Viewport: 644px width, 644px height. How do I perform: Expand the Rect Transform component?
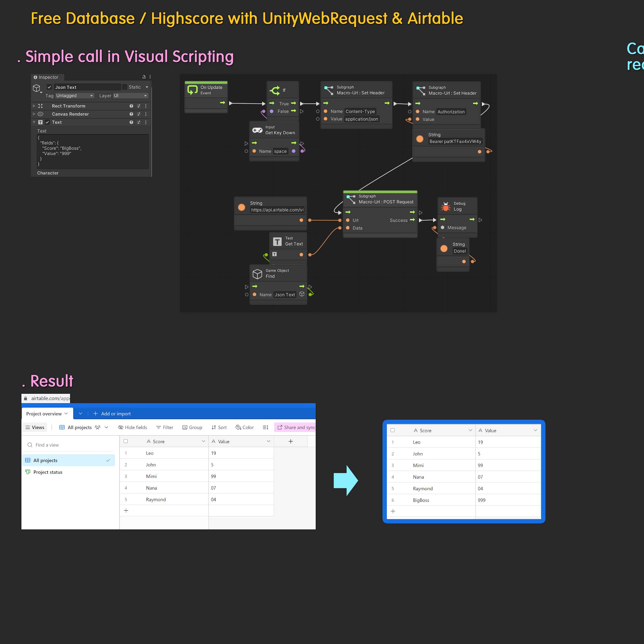tap(34, 106)
